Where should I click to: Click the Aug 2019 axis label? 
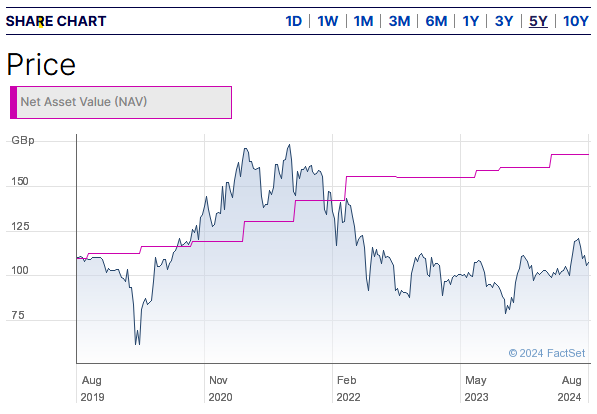pos(92,388)
